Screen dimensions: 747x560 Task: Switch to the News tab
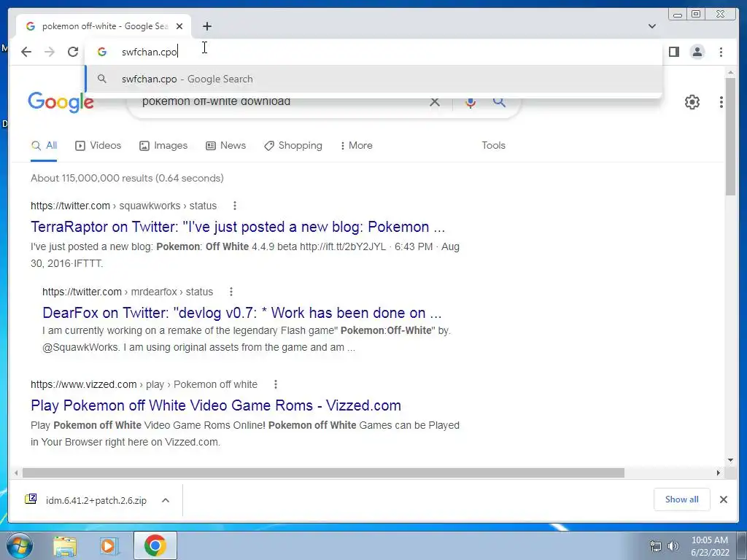tap(226, 146)
